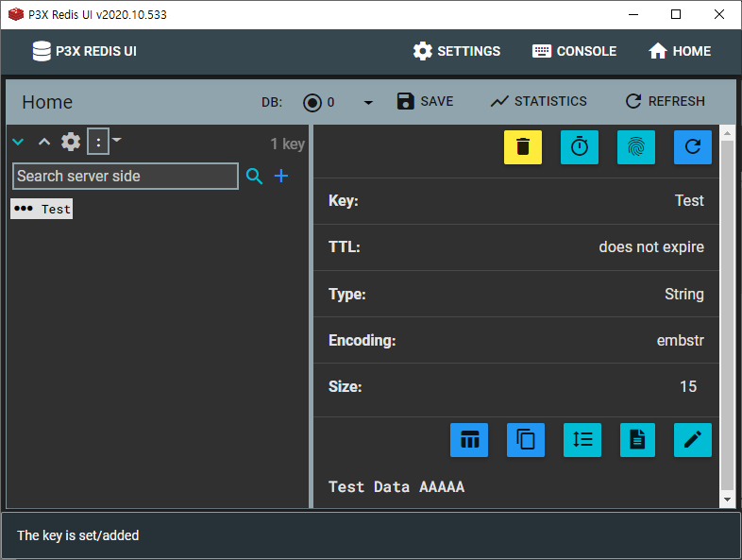Click the yellow delete key trash button
742x560 pixels.
522,147
